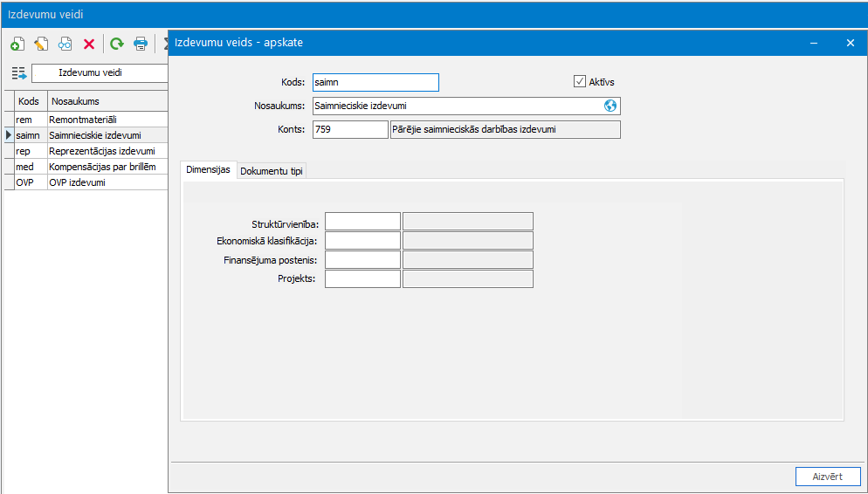868x494 pixels.
Task: Click the OVP code cell
Action: pyautogui.click(x=31, y=182)
